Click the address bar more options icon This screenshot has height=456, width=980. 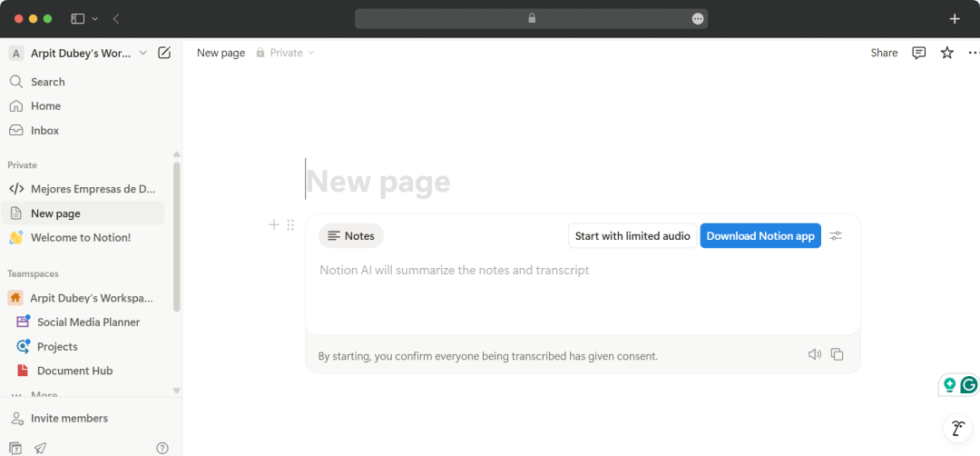click(698, 19)
